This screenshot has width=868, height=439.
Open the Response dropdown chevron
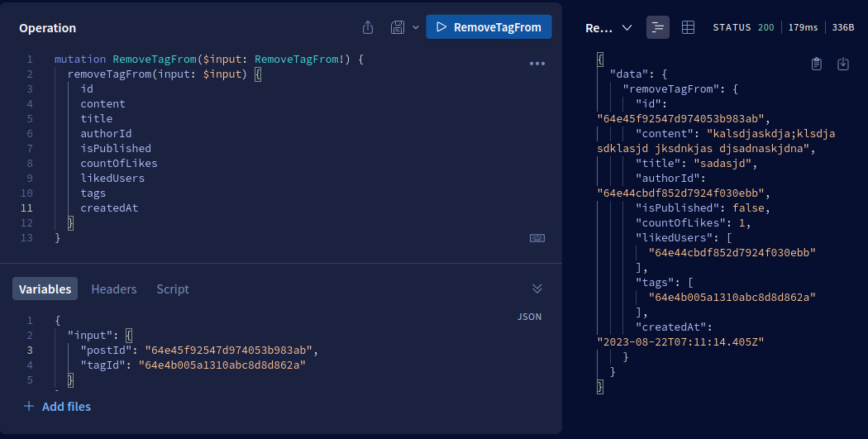[627, 27]
